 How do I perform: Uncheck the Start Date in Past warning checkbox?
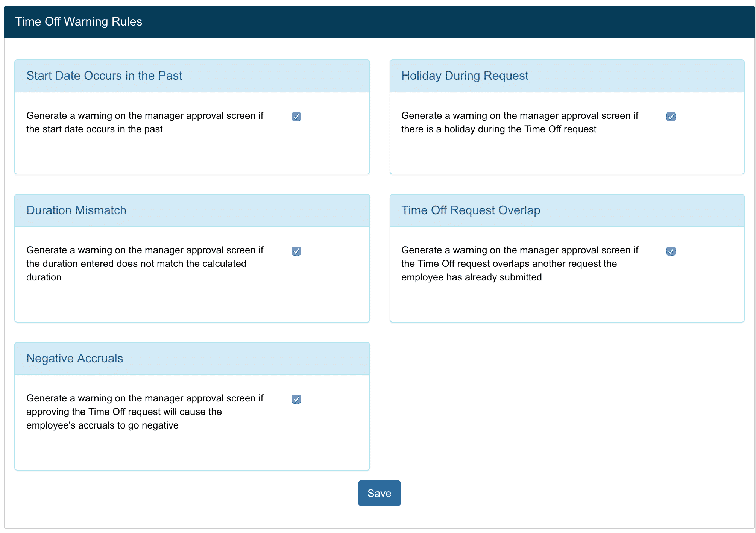point(296,117)
